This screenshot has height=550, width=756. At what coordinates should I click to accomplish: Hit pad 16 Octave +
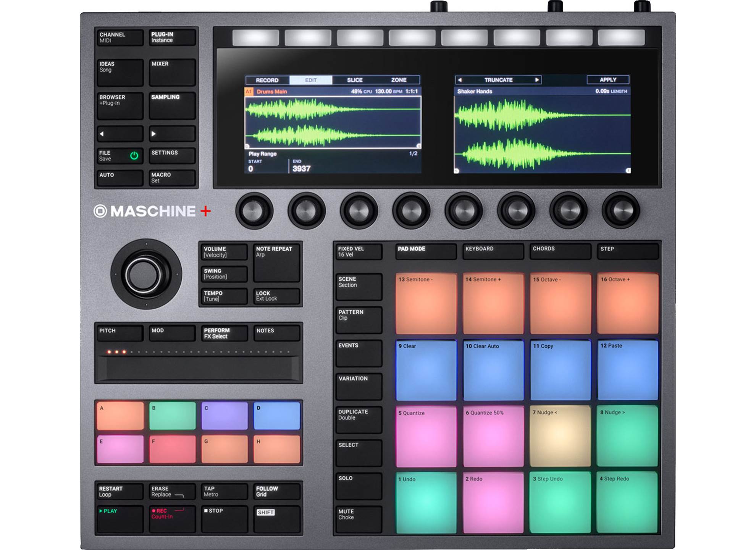(x=627, y=304)
